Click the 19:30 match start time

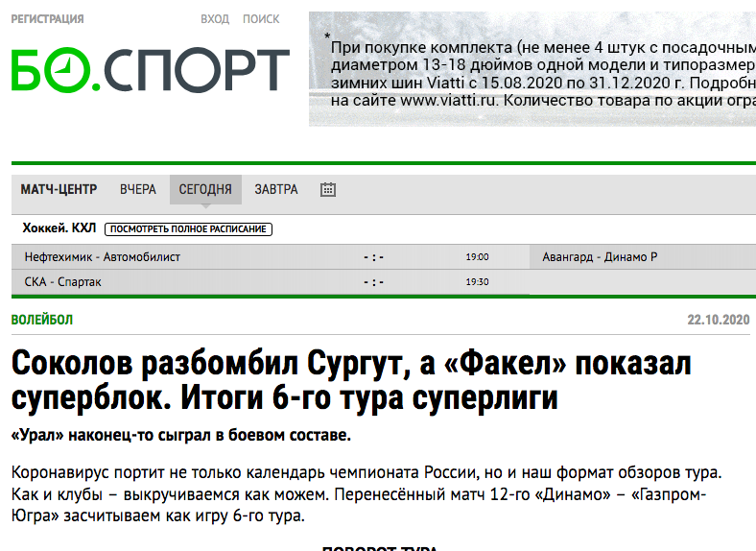[x=477, y=282]
